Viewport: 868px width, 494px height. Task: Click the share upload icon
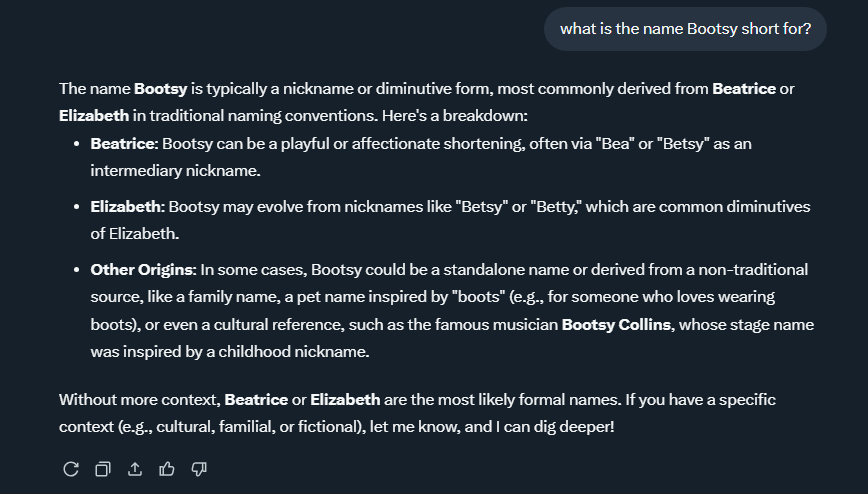(x=134, y=469)
